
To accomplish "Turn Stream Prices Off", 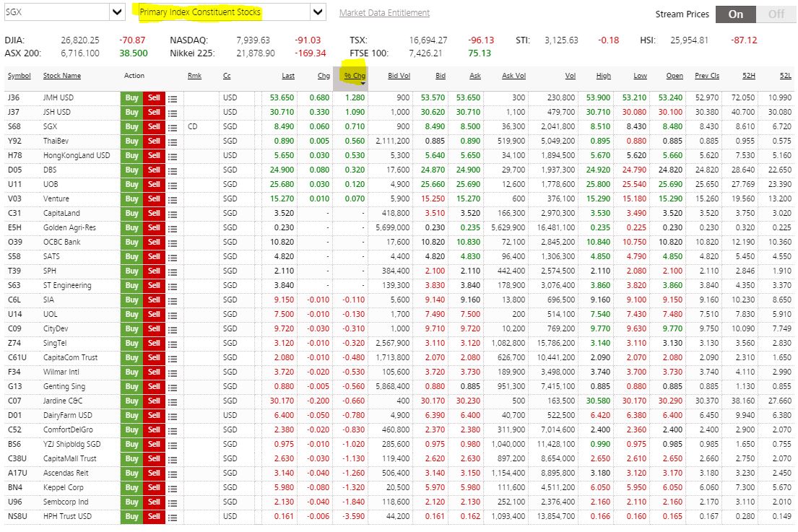I will (776, 14).
